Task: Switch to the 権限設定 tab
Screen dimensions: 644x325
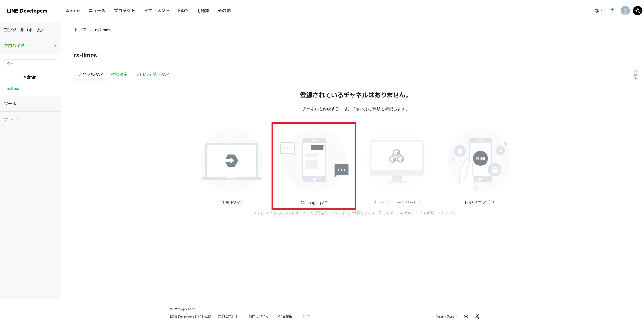Action: pos(119,74)
